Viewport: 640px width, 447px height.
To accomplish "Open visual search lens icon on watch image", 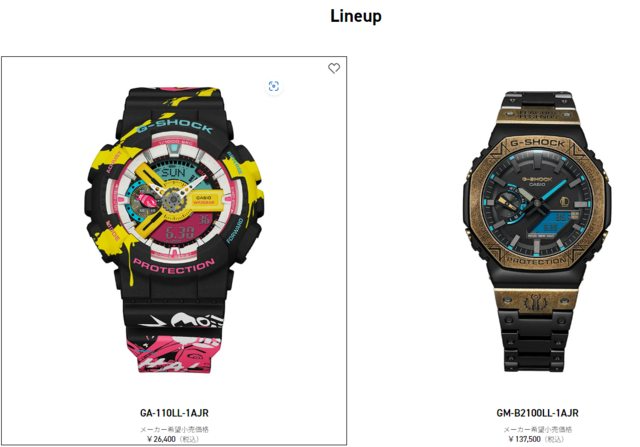I will 274,86.
